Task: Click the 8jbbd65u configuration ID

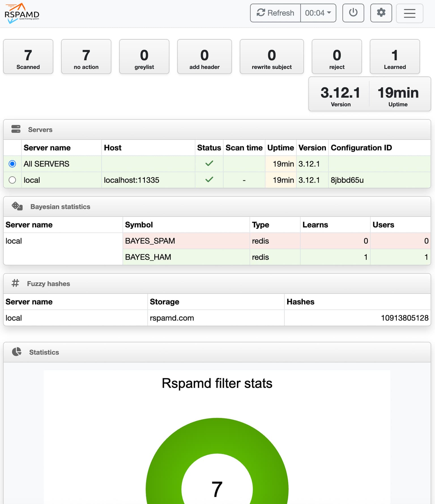Action: tap(347, 180)
